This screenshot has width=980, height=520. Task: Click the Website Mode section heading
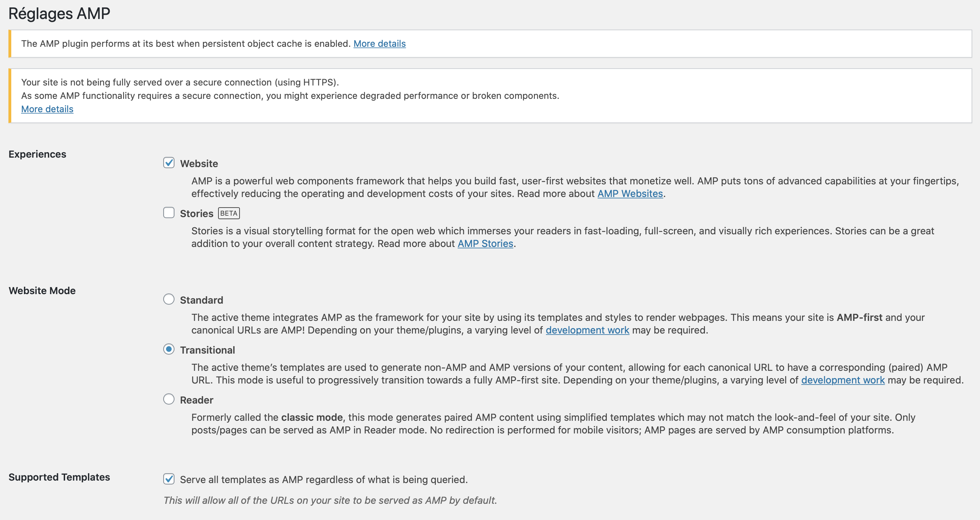click(42, 291)
